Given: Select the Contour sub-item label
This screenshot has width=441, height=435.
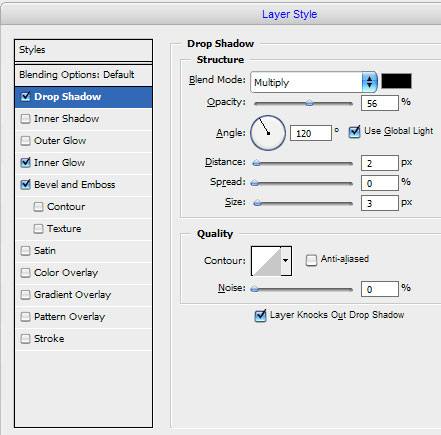Looking at the screenshot, I should pos(66,207).
